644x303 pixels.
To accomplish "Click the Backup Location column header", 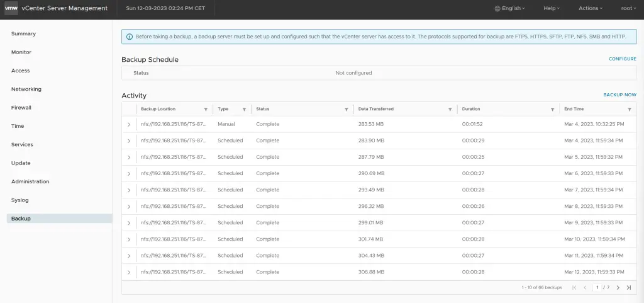I will pos(158,109).
